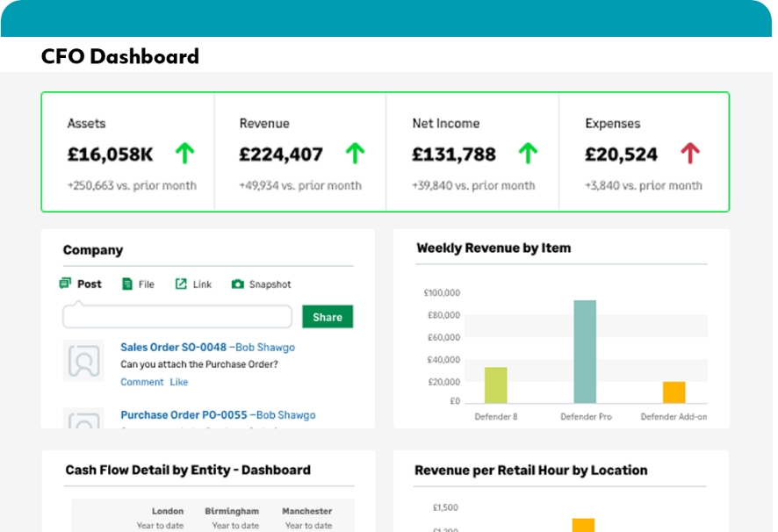This screenshot has width=778, height=532.
Task: Click Bob Shawgo's avatar on Sales Order post
Action: pos(83,360)
